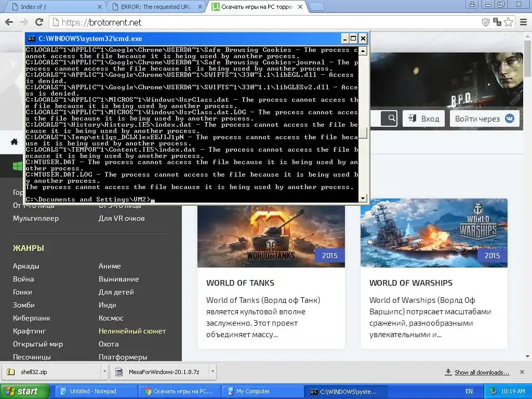
Task: Click the shell32.zip download file icon
Action: click(x=11, y=372)
